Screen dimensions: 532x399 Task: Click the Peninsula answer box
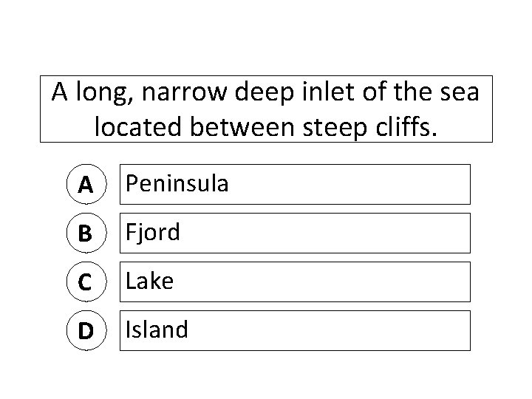tap(296, 184)
